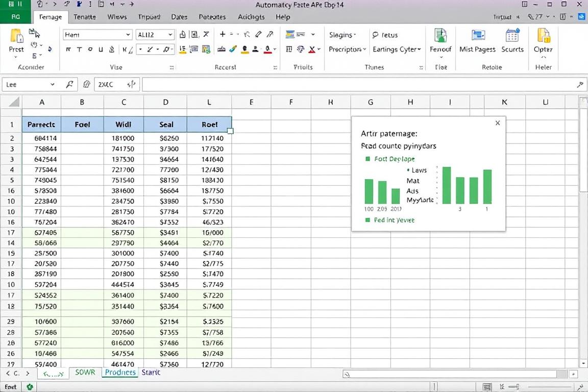Select the Prodnes sheet tab
The height and width of the screenshot is (392, 588).
pos(119,373)
